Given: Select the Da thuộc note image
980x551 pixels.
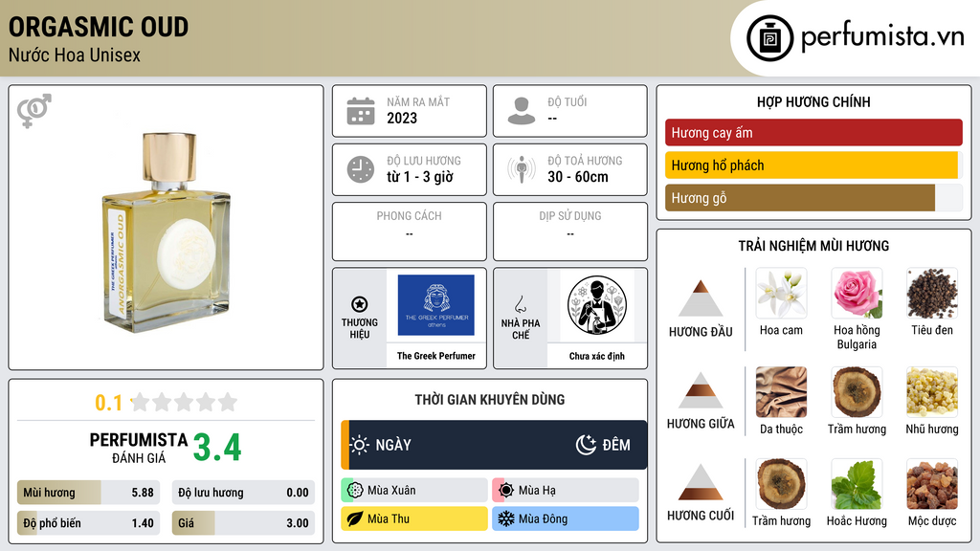Looking at the screenshot, I should coord(781,392).
